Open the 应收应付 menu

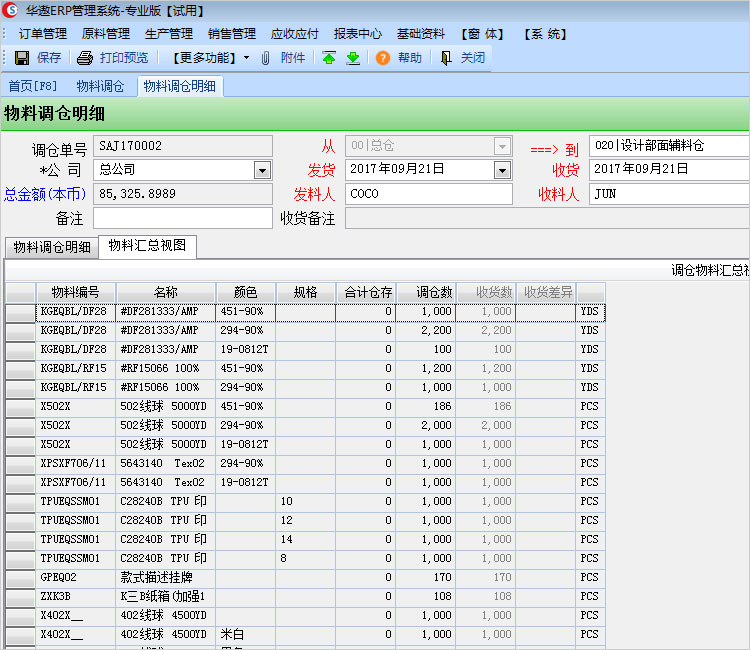coord(295,34)
